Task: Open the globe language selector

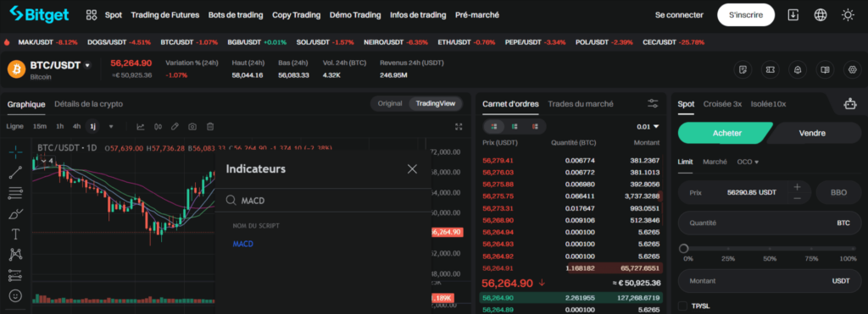Action: click(x=821, y=15)
